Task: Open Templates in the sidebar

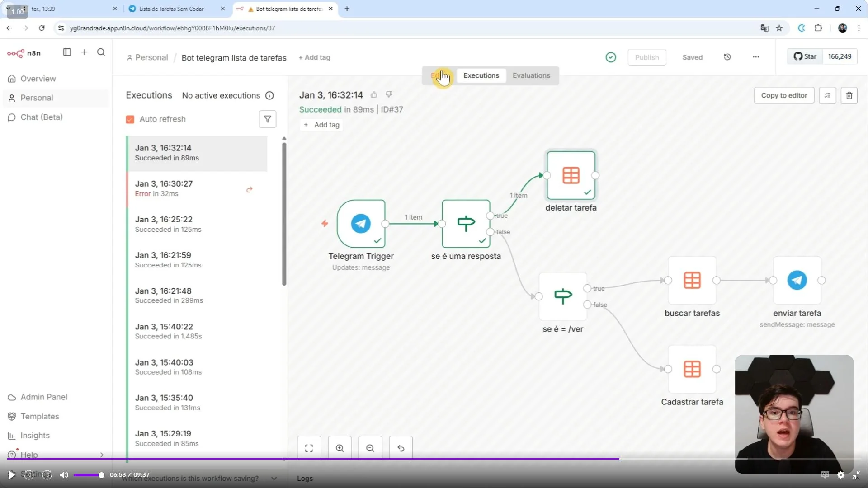Action: [x=56, y=417]
